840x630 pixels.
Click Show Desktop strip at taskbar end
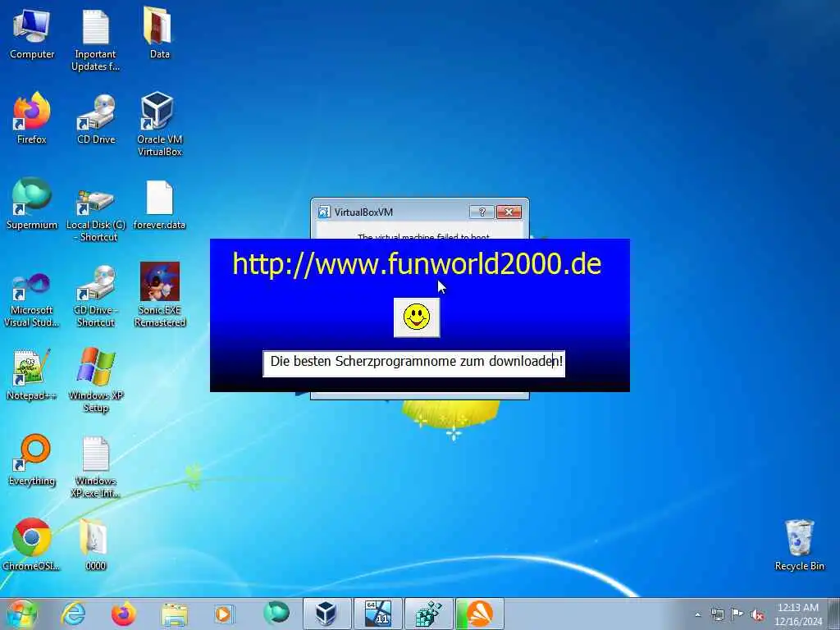(834, 614)
